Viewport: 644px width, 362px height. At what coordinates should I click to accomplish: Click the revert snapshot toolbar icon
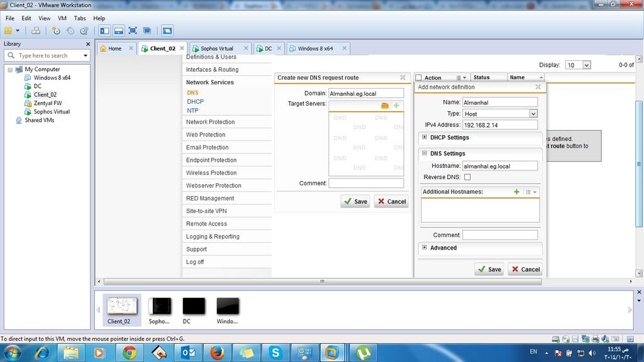coord(70,31)
